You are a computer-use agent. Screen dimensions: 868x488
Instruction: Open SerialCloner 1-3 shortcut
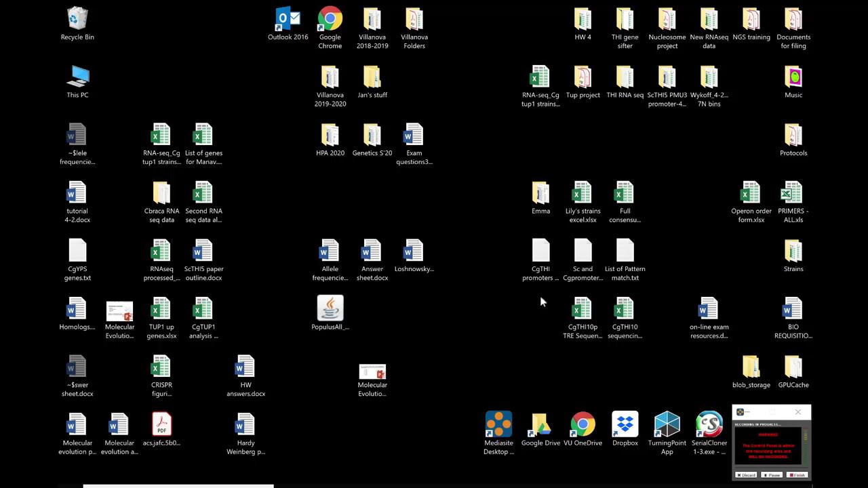[x=709, y=425]
